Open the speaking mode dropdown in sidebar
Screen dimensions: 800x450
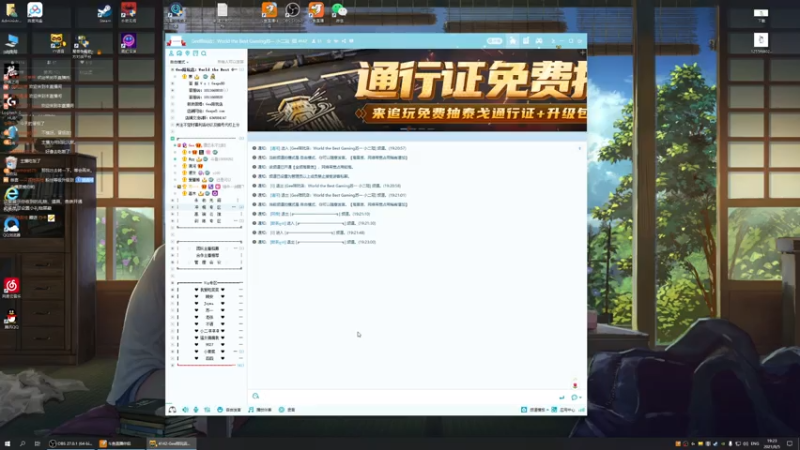coord(179,62)
